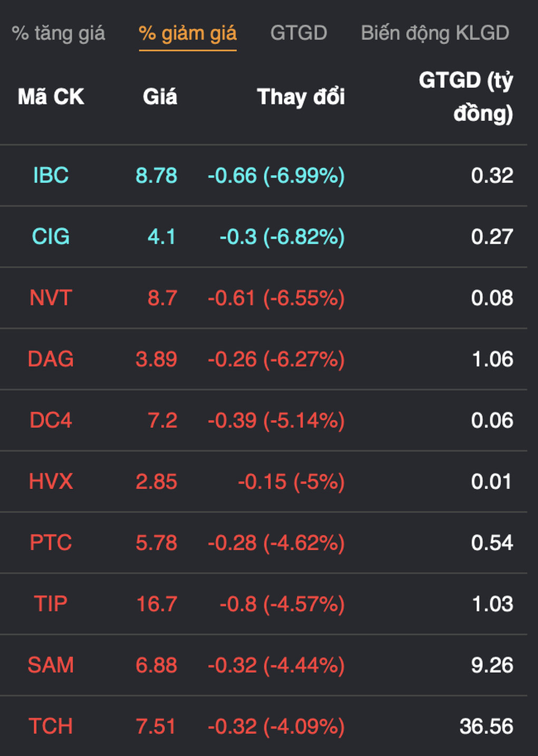
Task: Select the PTC stock symbol
Action: pyautogui.click(x=51, y=542)
